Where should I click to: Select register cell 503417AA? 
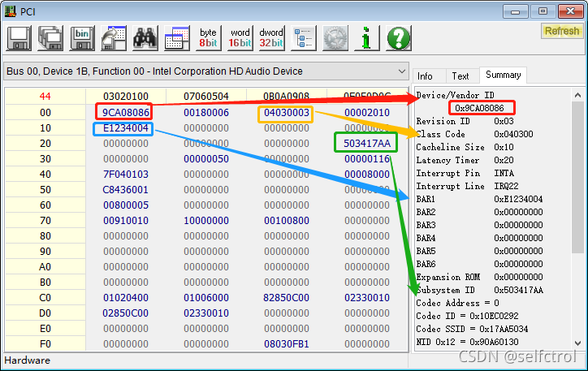(367, 144)
